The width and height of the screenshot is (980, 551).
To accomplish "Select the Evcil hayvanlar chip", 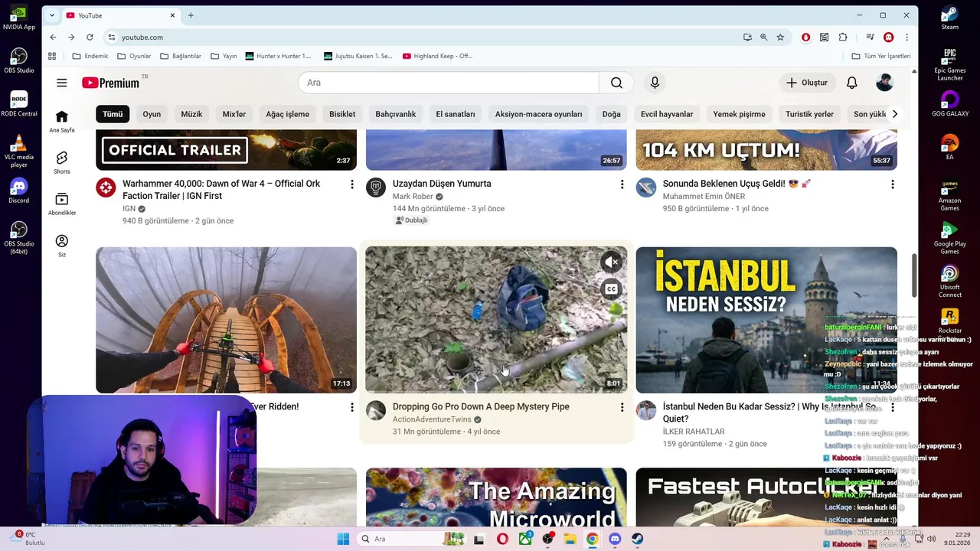I will 667,114.
